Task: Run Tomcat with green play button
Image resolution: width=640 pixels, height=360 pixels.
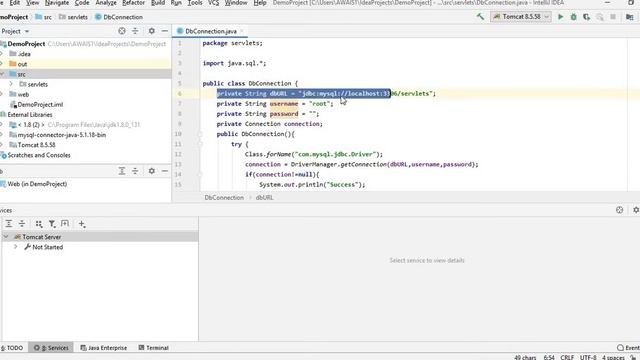Action: tap(560, 17)
